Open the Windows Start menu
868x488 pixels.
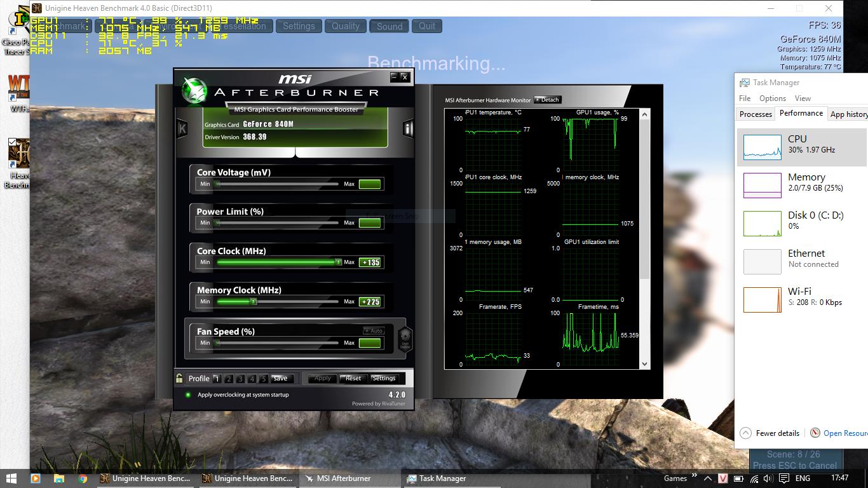pos(11,478)
